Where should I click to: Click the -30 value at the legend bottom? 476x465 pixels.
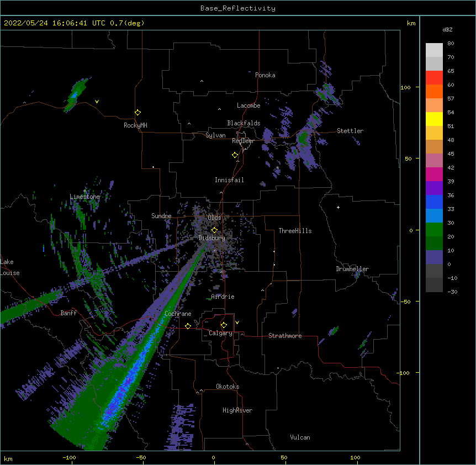coord(452,292)
